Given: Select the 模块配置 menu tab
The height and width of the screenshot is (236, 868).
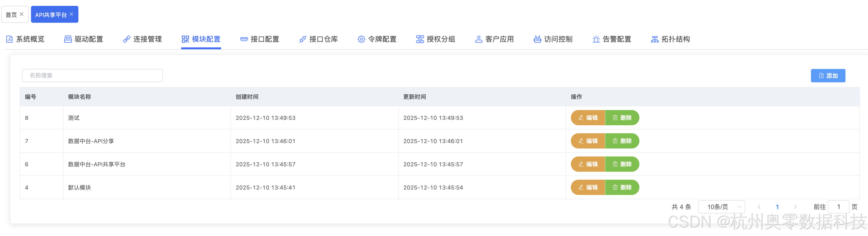Looking at the screenshot, I should [x=201, y=39].
